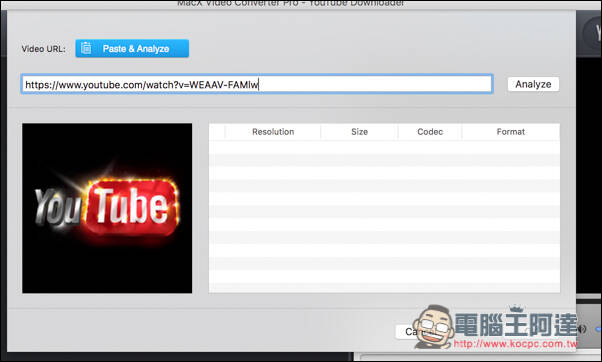Image resolution: width=602 pixels, height=362 pixels.
Task: Click the Video URL label
Action: 43,49
